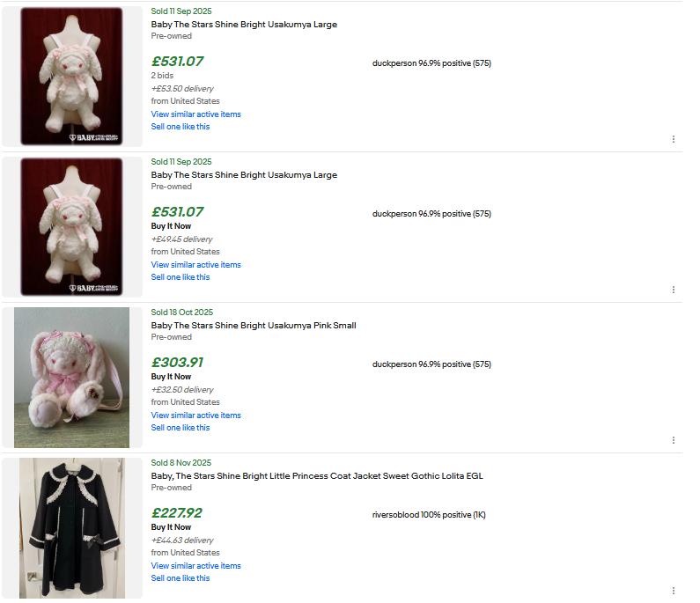Click Sell one like this under the coat
Viewport: 700px width, 603px height.
pyautogui.click(x=181, y=578)
